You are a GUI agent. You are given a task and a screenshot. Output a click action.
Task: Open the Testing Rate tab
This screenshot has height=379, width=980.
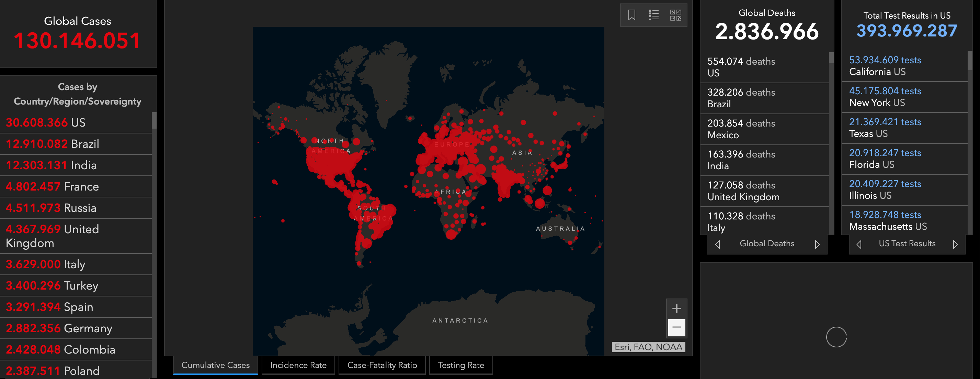(461, 365)
